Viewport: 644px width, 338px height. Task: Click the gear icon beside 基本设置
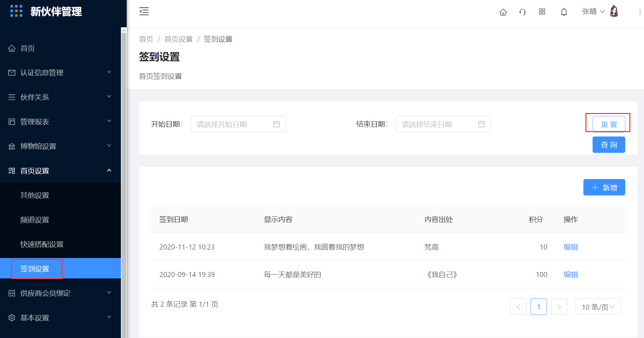tap(12, 318)
